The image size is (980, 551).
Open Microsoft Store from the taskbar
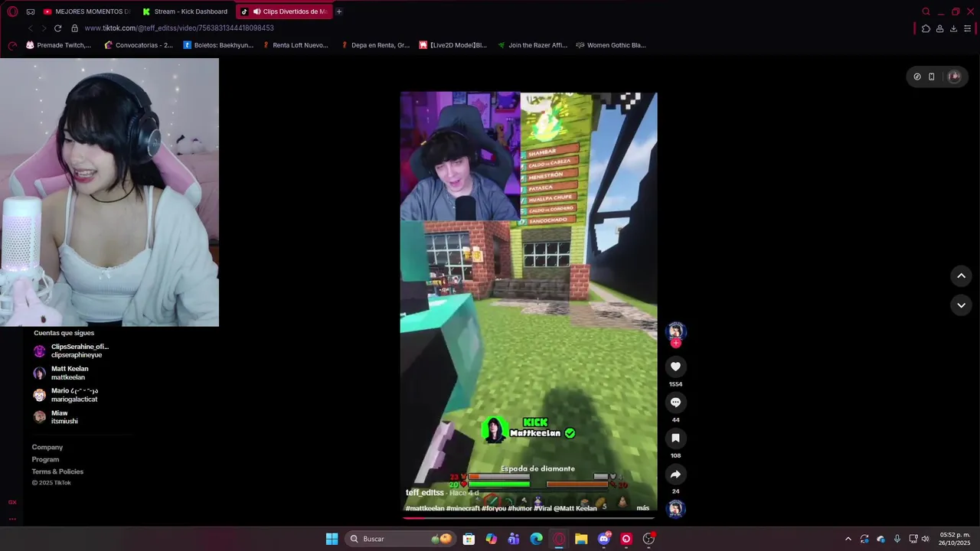pyautogui.click(x=469, y=539)
